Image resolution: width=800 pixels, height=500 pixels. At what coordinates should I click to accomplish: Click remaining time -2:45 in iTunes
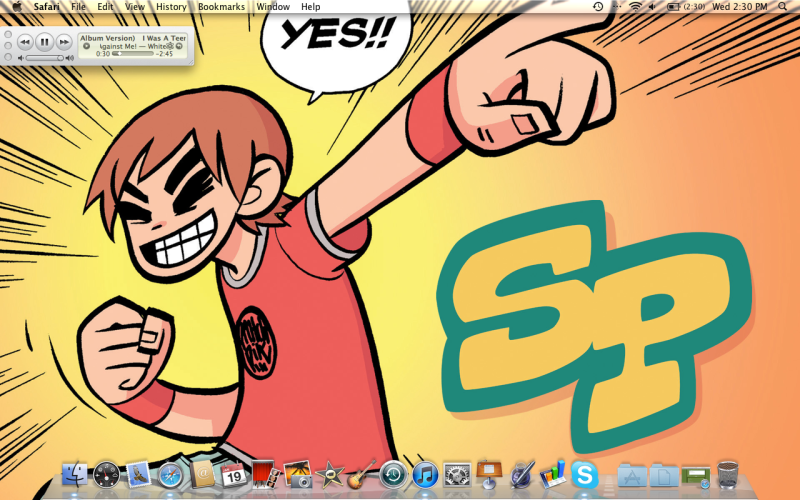(164, 54)
